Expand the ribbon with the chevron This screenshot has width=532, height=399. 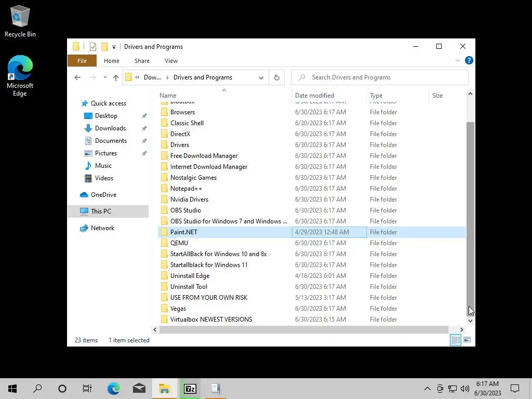457,60
